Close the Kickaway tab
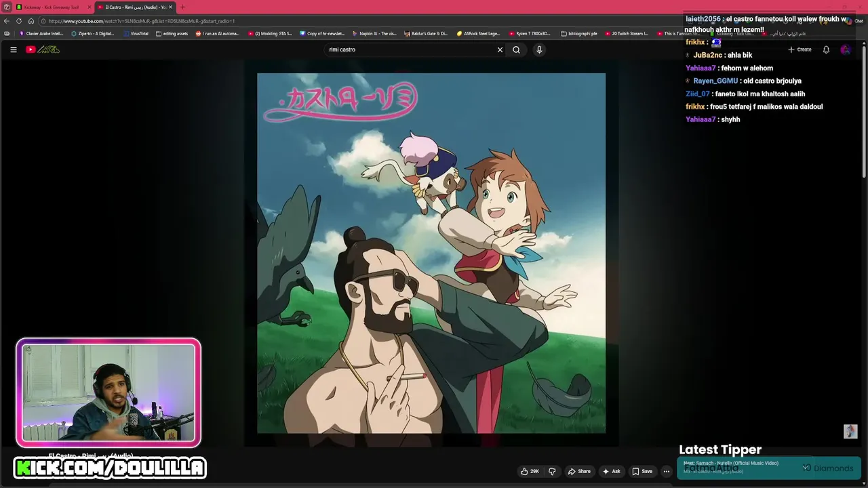This screenshot has height=488, width=868. pos(90,7)
